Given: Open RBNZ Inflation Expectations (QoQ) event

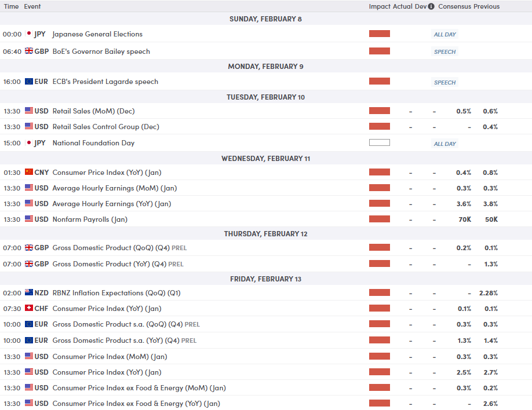Looking at the screenshot, I should (x=116, y=292).
